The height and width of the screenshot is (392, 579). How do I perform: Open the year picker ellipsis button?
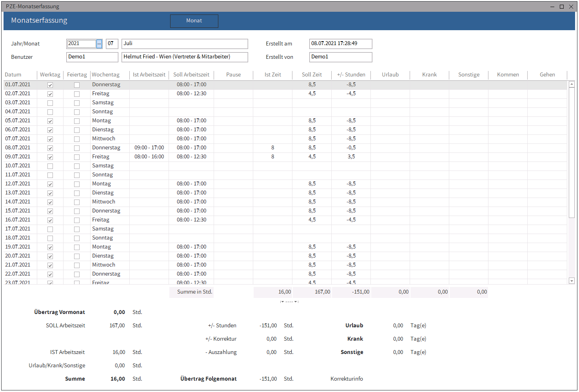coord(99,44)
